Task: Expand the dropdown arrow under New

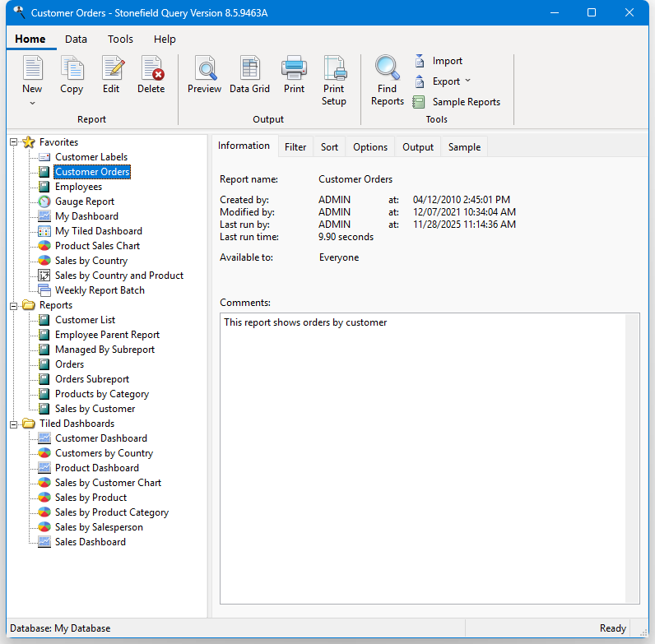Action: click(x=32, y=104)
